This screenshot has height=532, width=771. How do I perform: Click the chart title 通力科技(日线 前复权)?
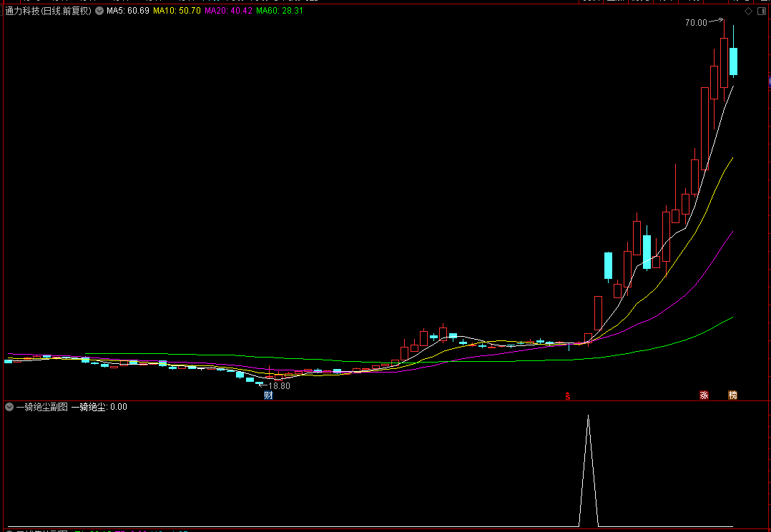tap(48, 11)
